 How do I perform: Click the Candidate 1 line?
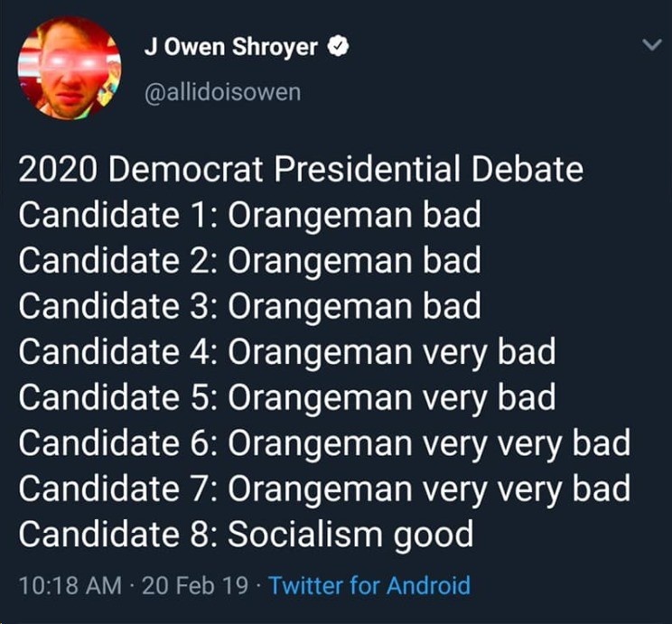click(250, 215)
